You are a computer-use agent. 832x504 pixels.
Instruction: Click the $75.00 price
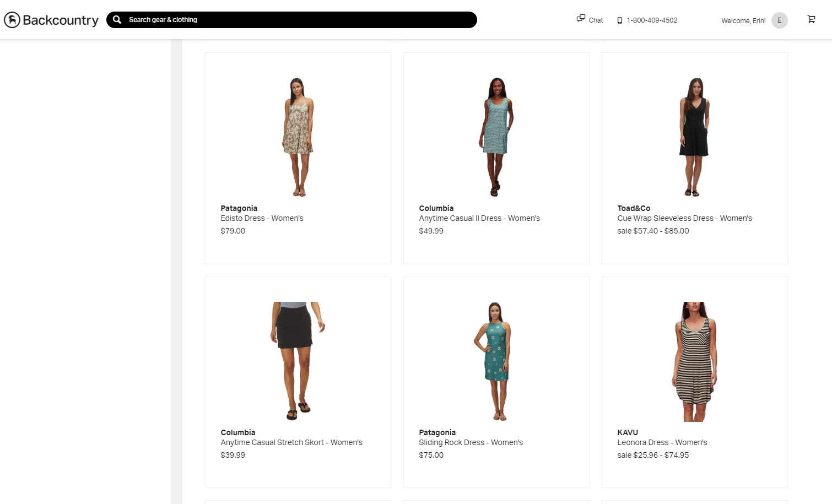click(431, 455)
